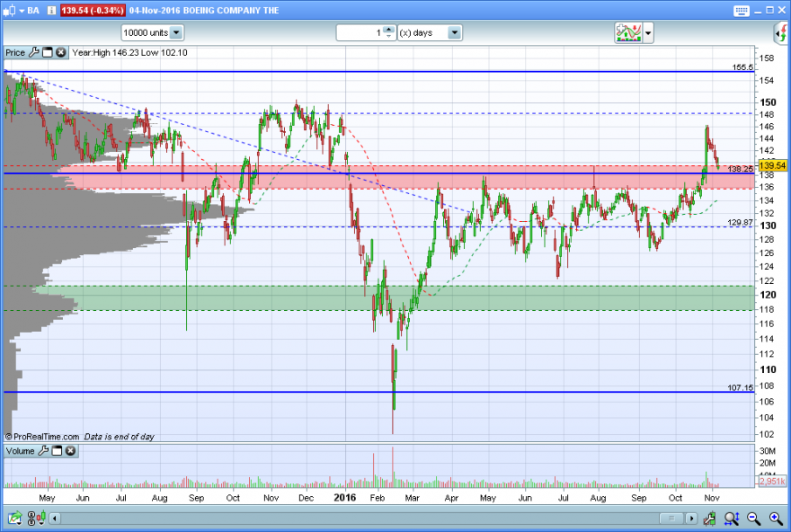Click the BA info icon
The image size is (791, 532).
tap(51, 11)
